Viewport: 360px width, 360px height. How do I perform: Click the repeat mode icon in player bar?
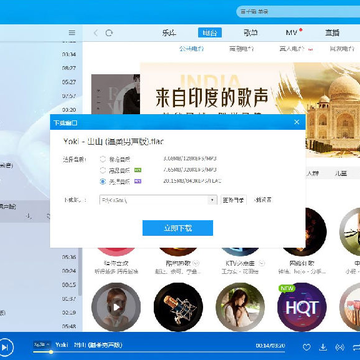[x=356, y=347]
